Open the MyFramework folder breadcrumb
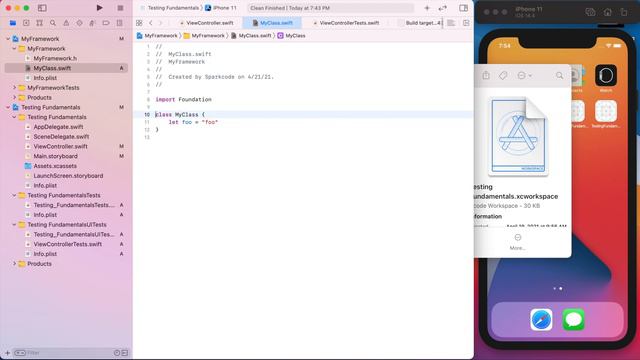640x360 pixels. pyautogui.click(x=204, y=36)
